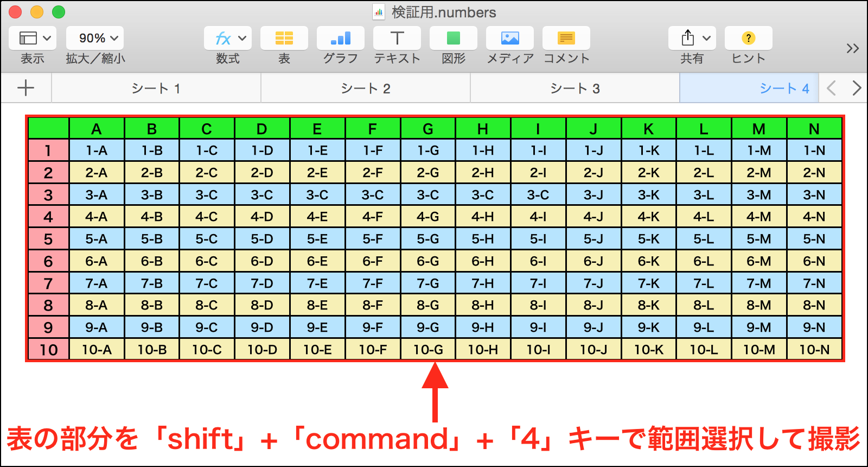Select cell 1-A

97,150
